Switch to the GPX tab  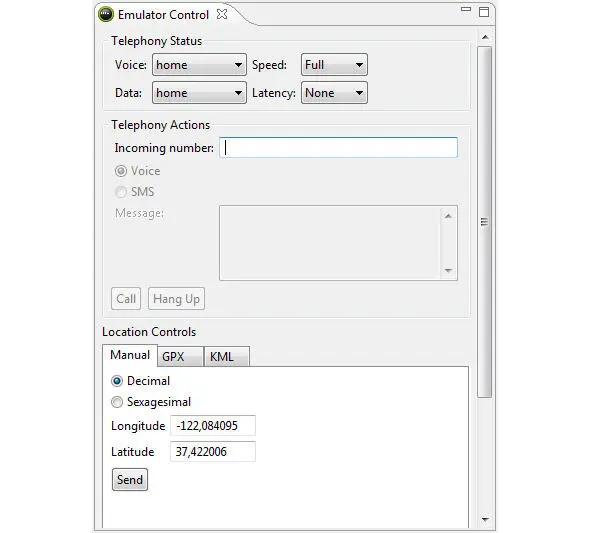pos(180,357)
